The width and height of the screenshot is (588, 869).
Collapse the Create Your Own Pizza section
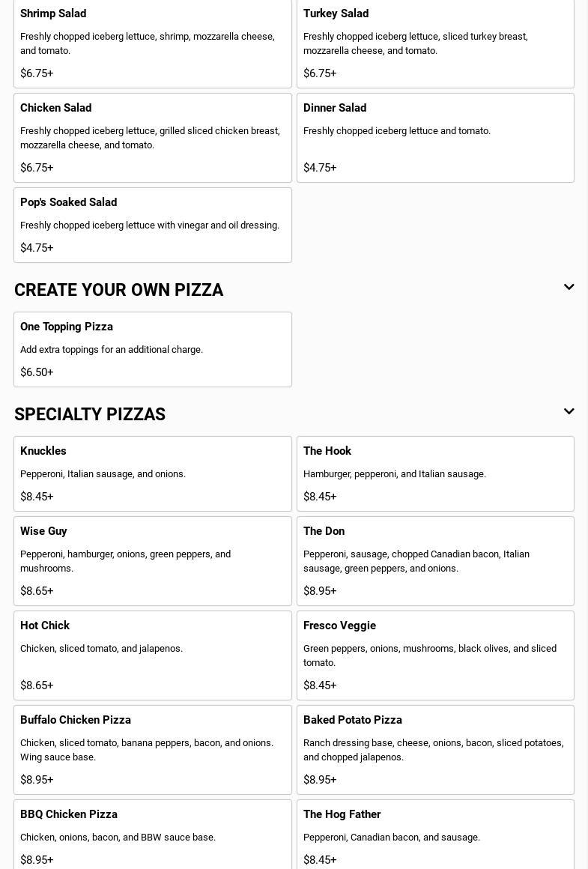(x=569, y=288)
